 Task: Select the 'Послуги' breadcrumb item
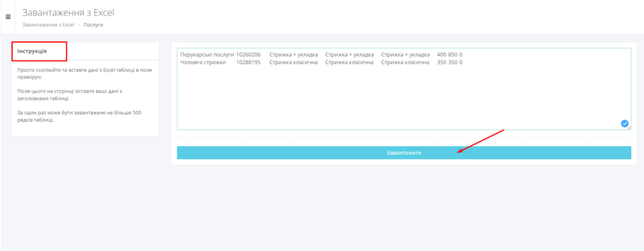(x=93, y=25)
